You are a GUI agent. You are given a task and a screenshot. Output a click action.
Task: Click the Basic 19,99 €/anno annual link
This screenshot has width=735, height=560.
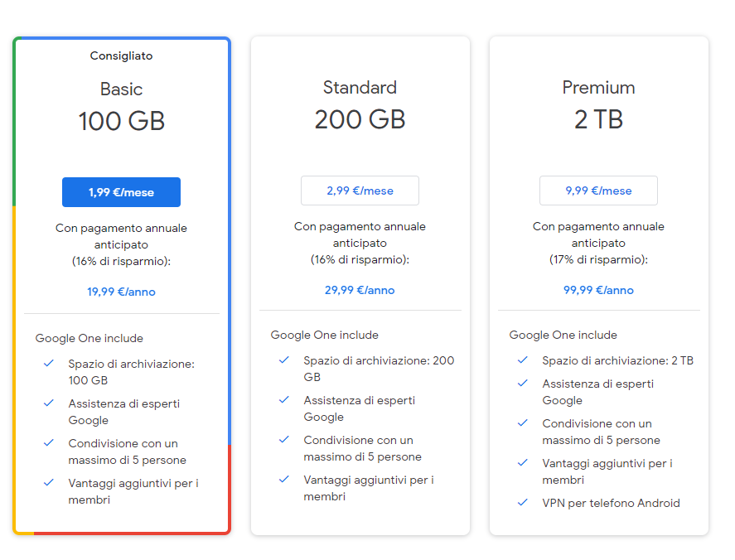(121, 292)
